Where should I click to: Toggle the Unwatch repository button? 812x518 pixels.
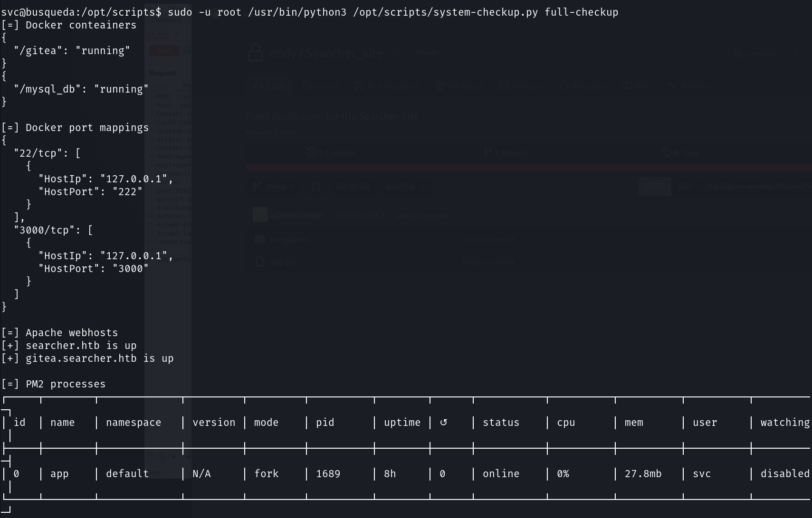(x=755, y=53)
